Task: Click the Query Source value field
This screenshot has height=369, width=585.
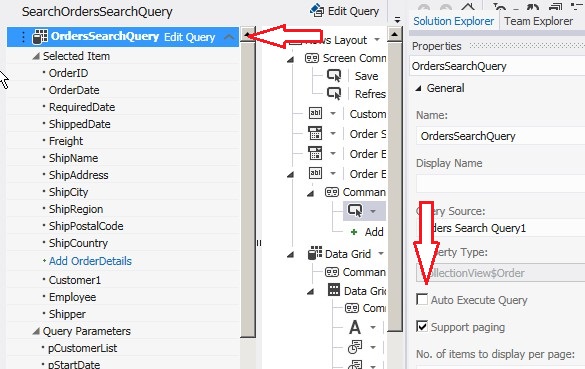Action: (x=501, y=228)
